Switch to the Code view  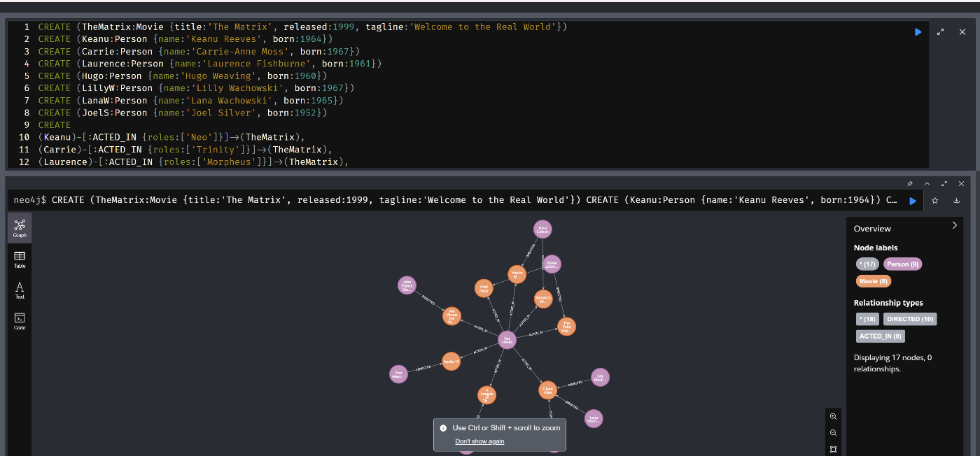click(x=20, y=321)
